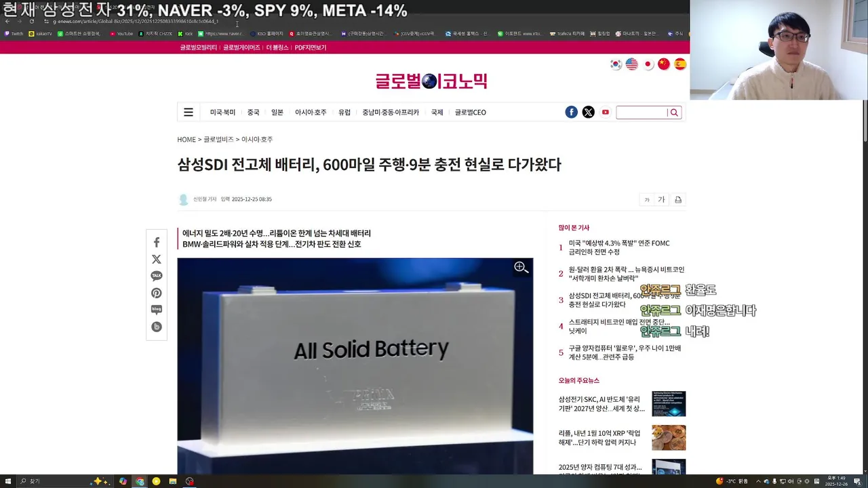Open 중남미·중동·아프리카 menu item
The width and height of the screenshot is (868, 488).
(x=391, y=113)
